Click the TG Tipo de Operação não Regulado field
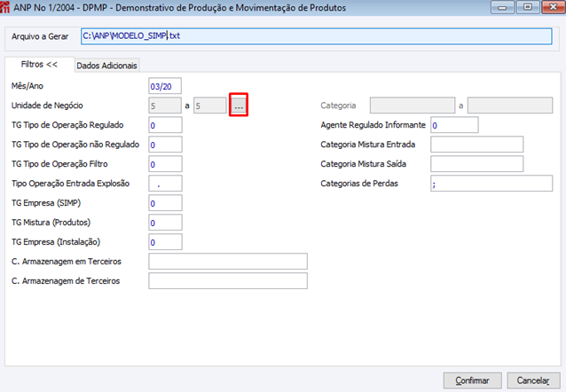Viewport: 566px width, 392px height. tap(165, 145)
